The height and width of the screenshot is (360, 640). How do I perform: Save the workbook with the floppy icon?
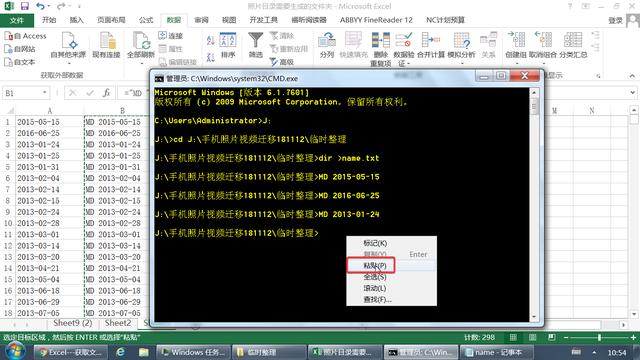(24, 6)
